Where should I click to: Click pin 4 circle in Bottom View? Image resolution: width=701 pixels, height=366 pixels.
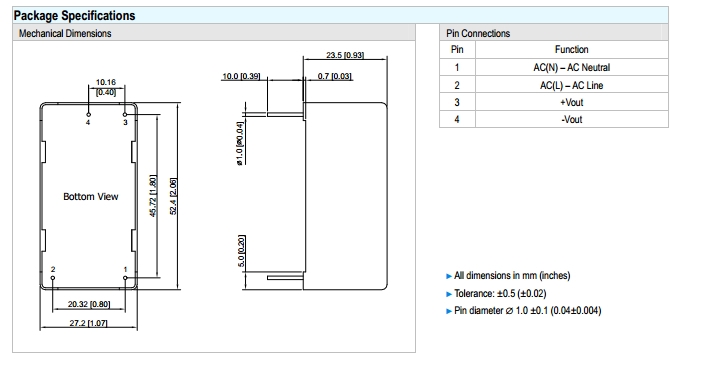[x=89, y=115]
